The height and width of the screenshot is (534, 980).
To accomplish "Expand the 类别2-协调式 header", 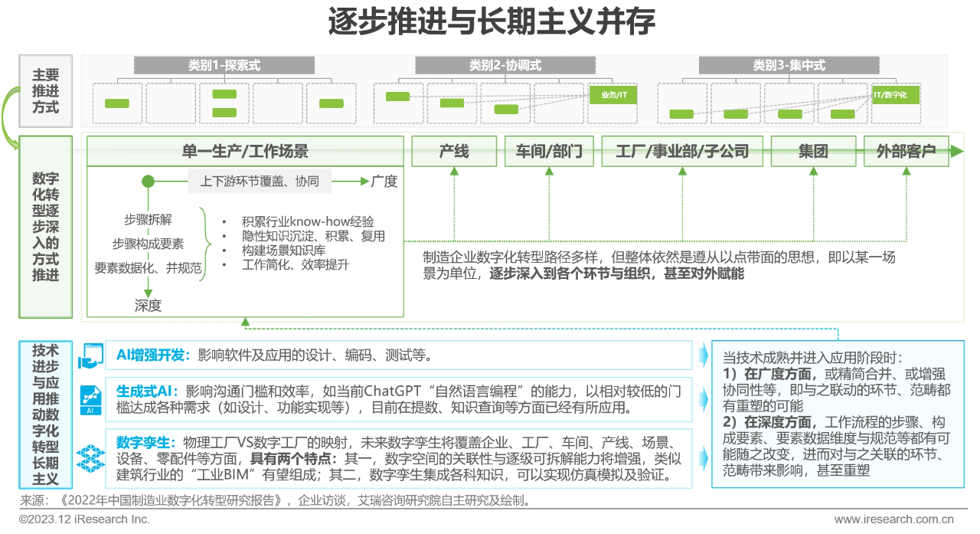I will tap(505, 66).
